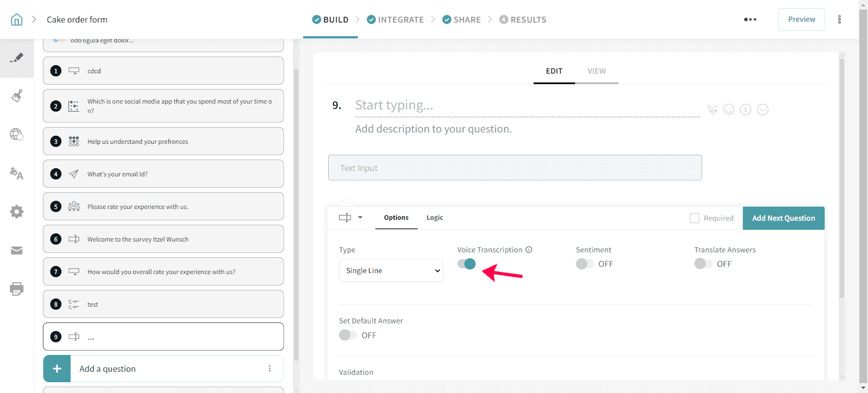
Task: Click the emoji icon beside question title
Action: (729, 110)
